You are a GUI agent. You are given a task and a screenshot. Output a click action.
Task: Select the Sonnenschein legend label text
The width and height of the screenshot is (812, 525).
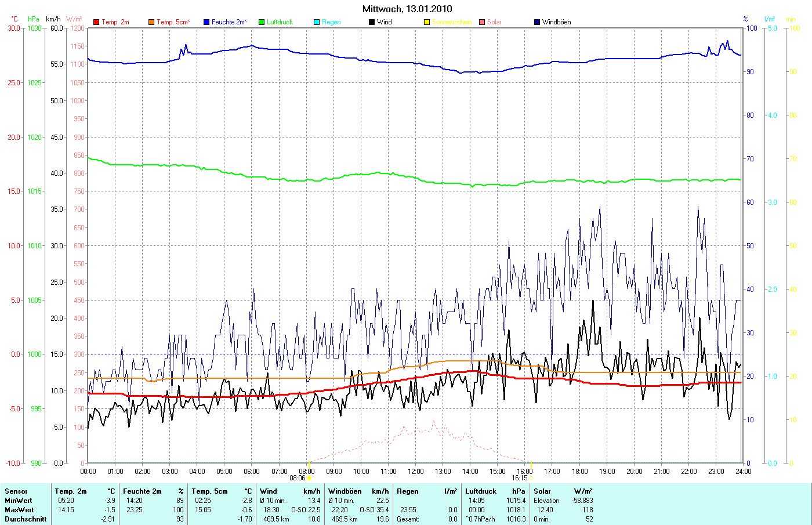pos(452,22)
